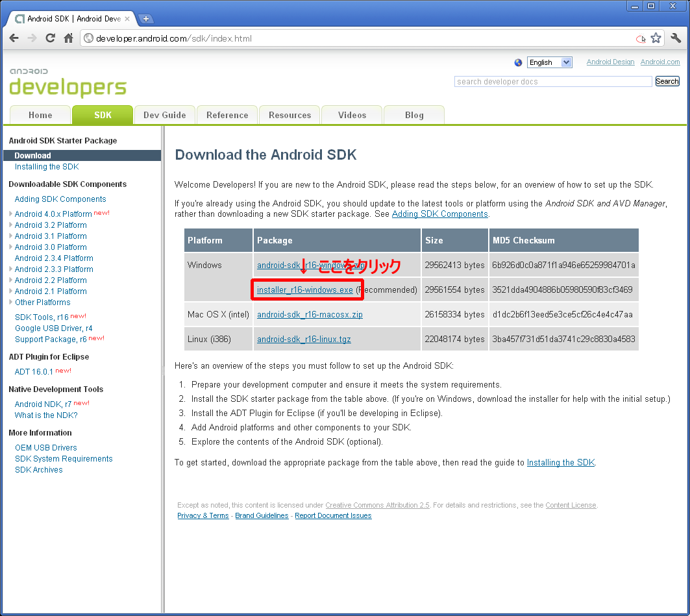This screenshot has height=616, width=690.
Task: Focus the search developer docs field
Action: coord(553,81)
